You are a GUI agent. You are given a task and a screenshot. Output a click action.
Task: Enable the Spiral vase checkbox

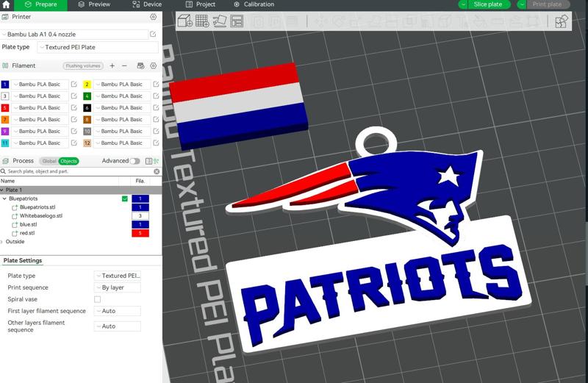click(x=98, y=299)
